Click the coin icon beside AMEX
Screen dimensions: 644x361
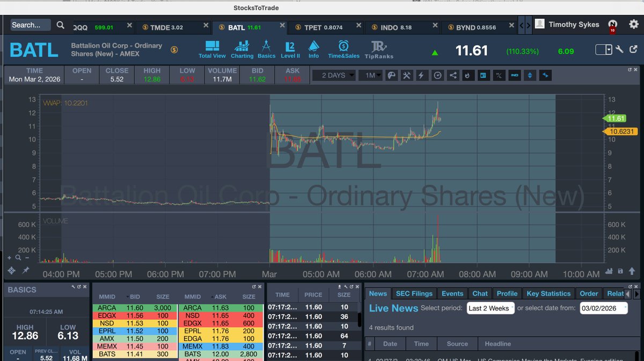click(x=174, y=49)
